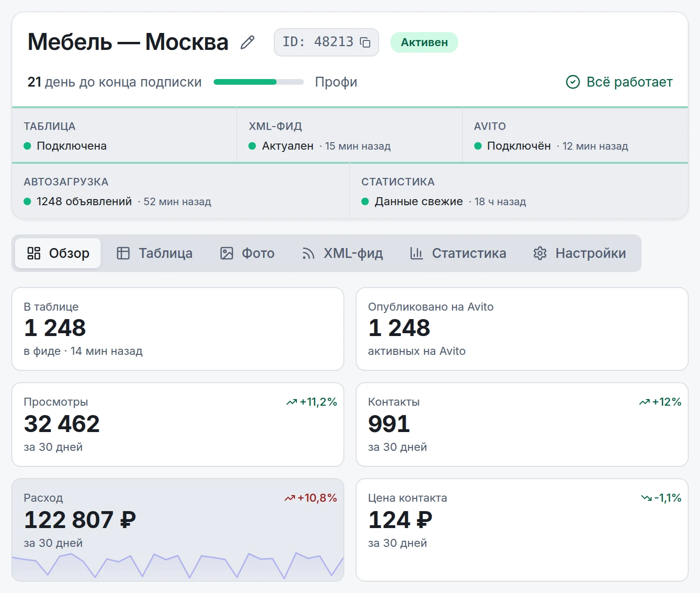Click the Мебель — Москва project title

tap(128, 42)
